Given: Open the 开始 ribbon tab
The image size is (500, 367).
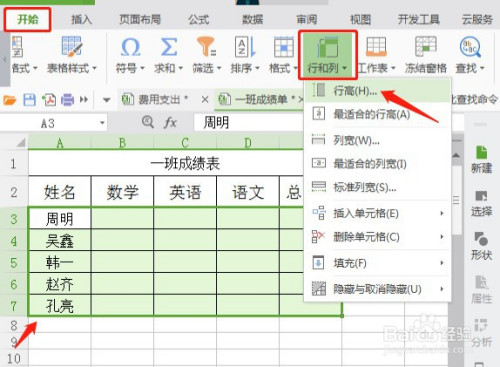Looking at the screenshot, I should click(x=28, y=20).
